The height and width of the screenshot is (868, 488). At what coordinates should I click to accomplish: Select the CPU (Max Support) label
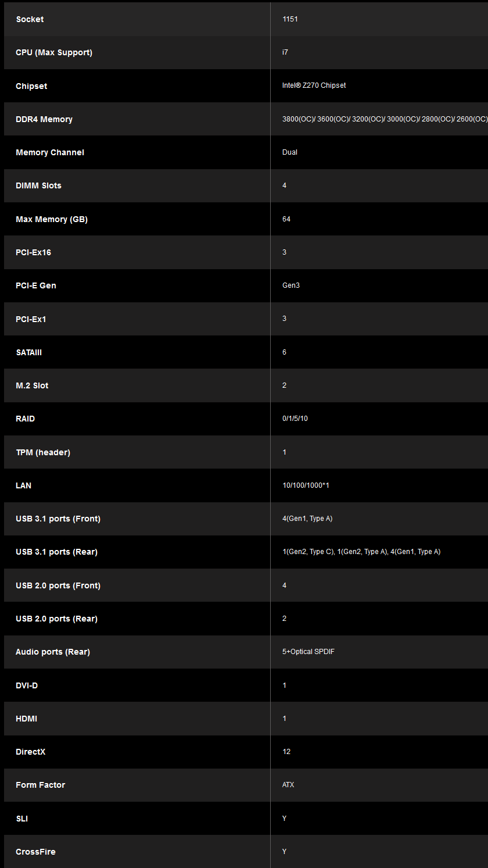click(x=54, y=52)
